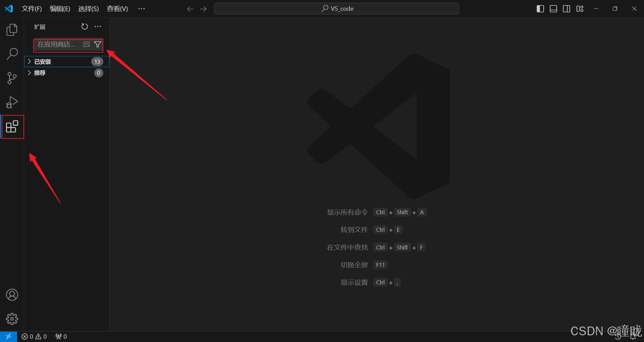Open extensions panel more actions menu

point(98,26)
